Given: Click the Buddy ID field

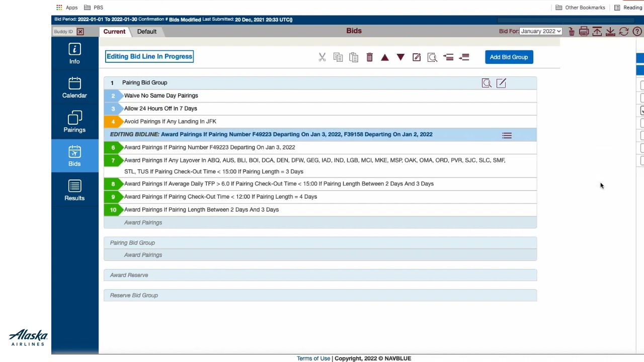Looking at the screenshot, I should click(64, 32).
